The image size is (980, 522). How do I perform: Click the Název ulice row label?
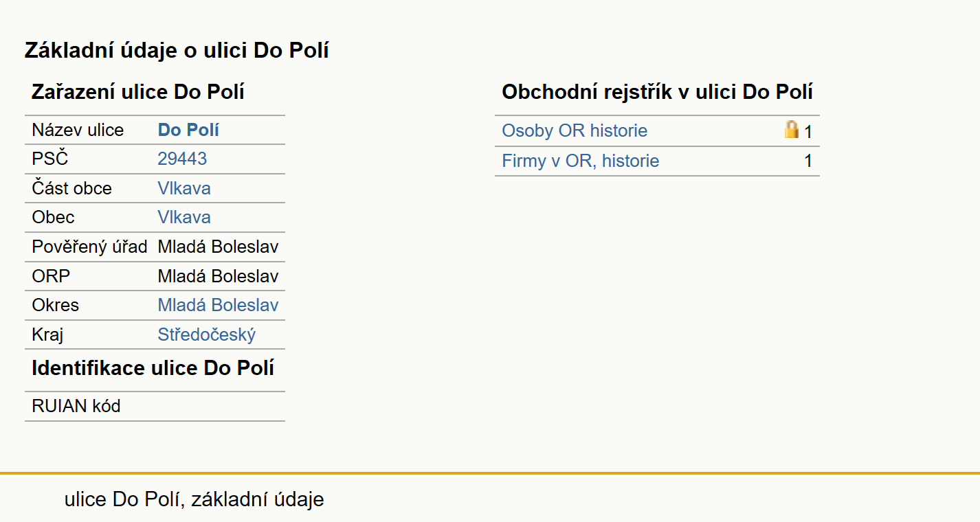(x=78, y=130)
